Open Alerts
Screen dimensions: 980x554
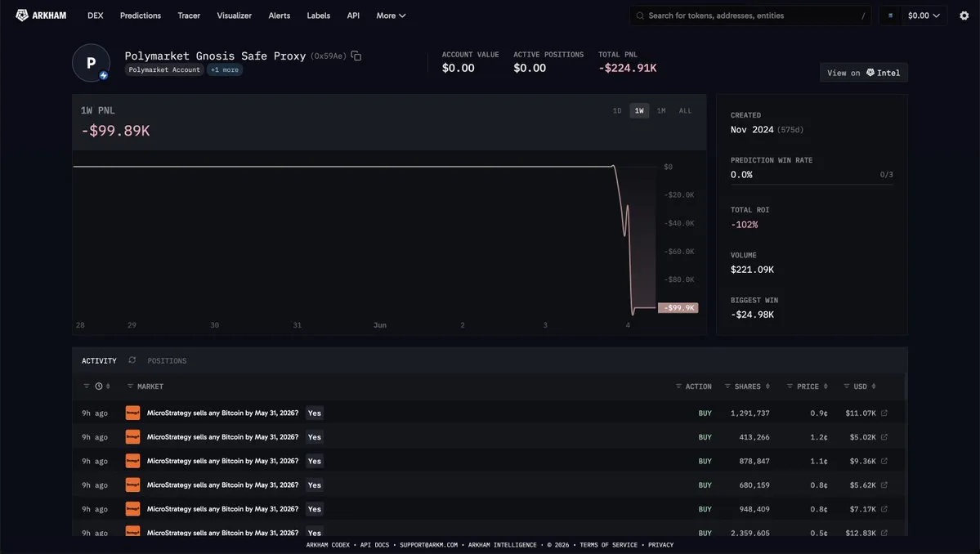point(280,16)
